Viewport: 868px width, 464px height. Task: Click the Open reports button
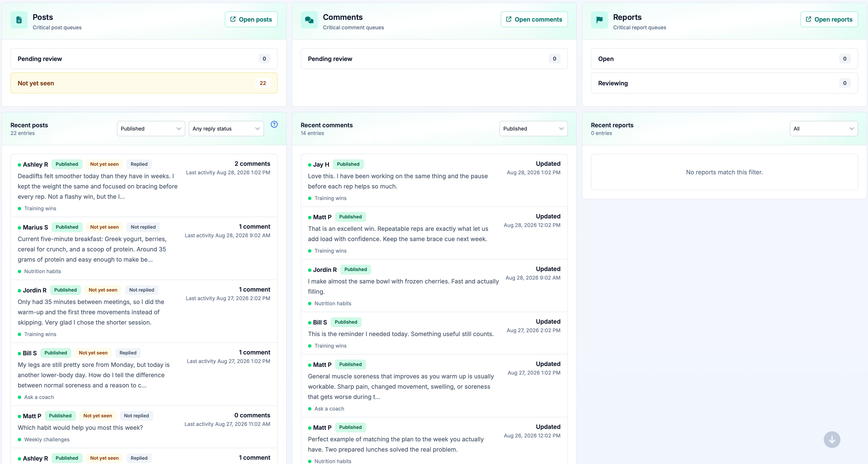829,19
